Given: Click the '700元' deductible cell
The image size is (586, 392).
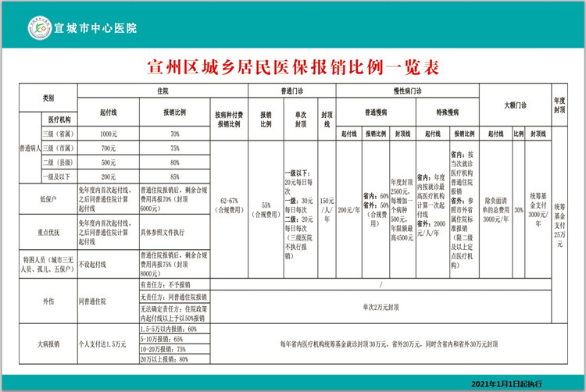Looking at the screenshot, I should click(x=109, y=148).
